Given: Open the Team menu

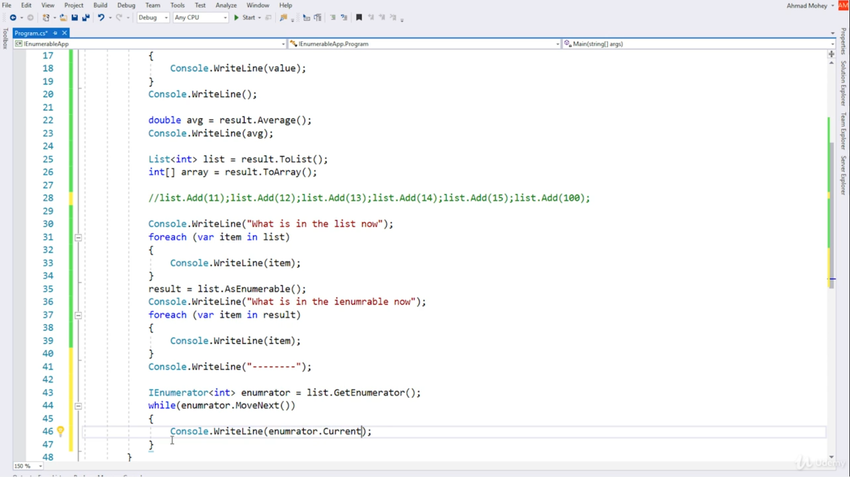Looking at the screenshot, I should coord(153,5).
